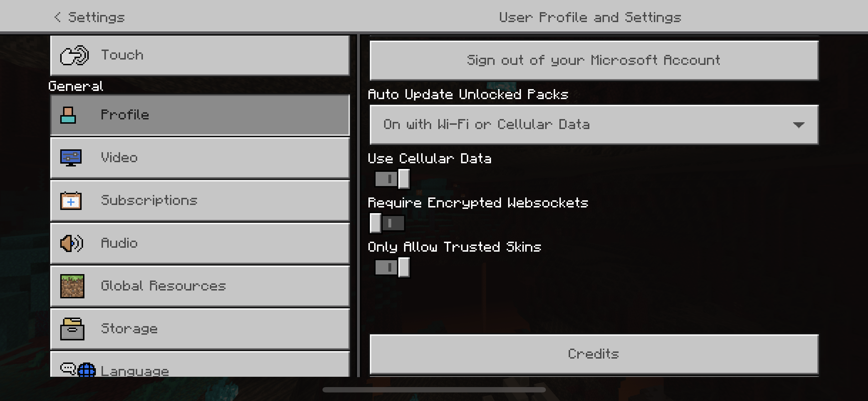The image size is (868, 401).
Task: Disable Only Allow Trusted Skins switch
Action: point(392,267)
